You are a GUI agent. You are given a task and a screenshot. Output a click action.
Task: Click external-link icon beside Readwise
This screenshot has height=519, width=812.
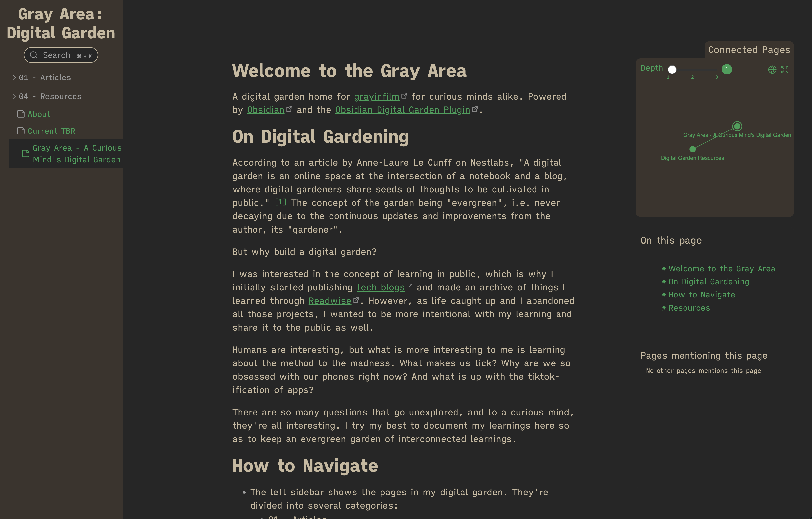coord(356,300)
